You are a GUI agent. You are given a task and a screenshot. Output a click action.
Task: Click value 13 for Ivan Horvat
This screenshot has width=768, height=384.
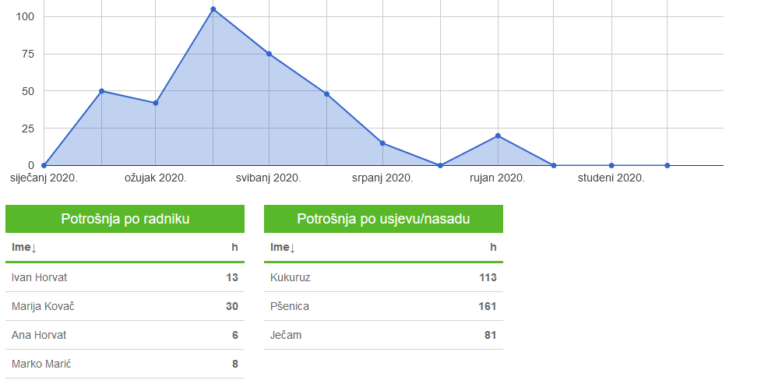232,278
